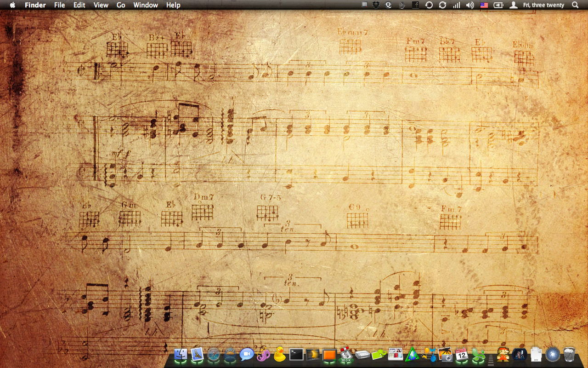Launch iChat video bubble icon
This screenshot has width=588, height=368.
[x=247, y=355]
